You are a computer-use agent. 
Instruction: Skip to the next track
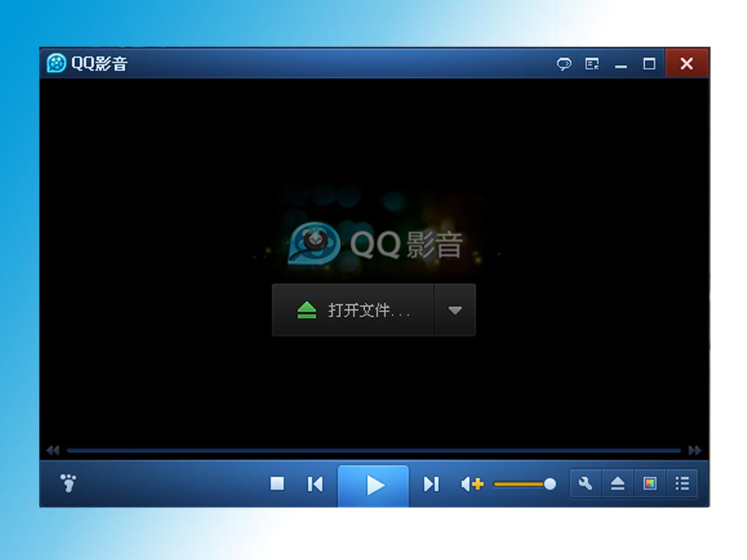tap(431, 484)
